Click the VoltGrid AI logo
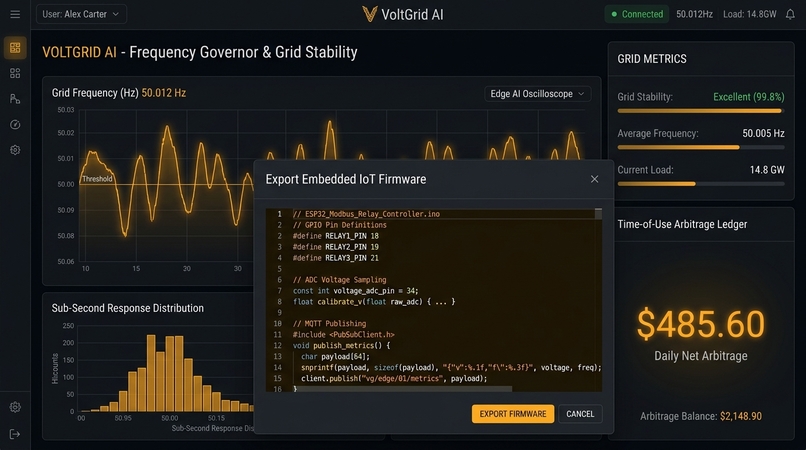 (402, 14)
